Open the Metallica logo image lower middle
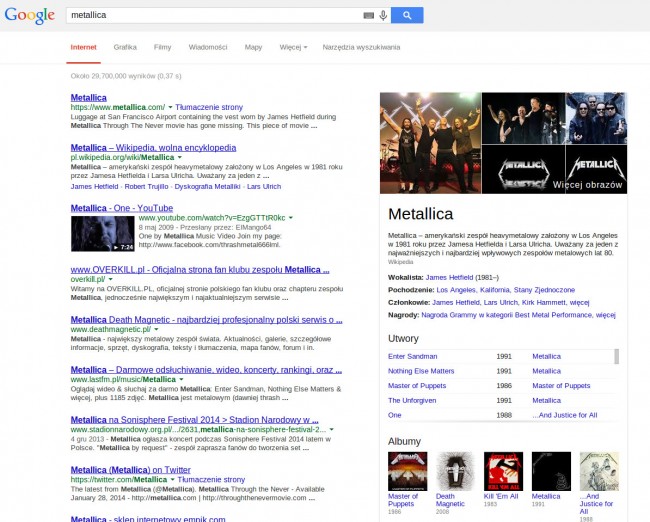This screenshot has height=522, width=650. (524, 170)
